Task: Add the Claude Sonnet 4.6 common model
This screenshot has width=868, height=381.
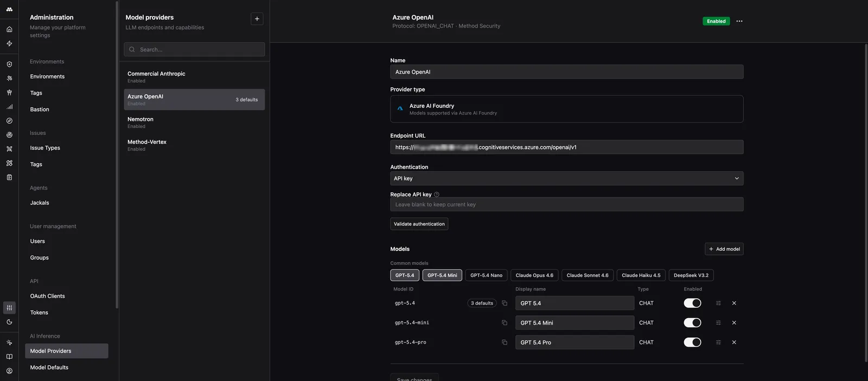Action: pos(588,275)
